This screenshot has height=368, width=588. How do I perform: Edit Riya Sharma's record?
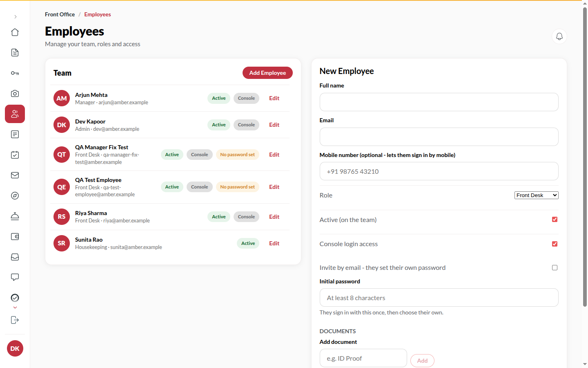(274, 217)
